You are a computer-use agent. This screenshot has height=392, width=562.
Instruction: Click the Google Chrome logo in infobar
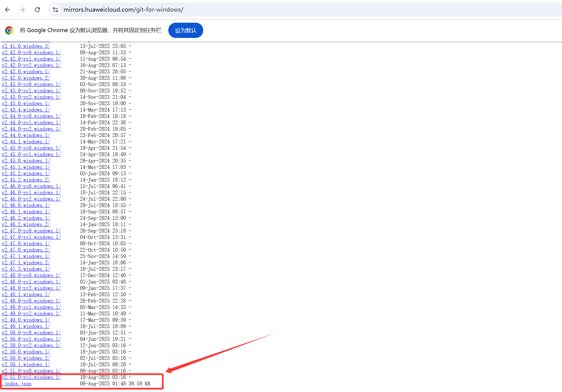[x=9, y=30]
